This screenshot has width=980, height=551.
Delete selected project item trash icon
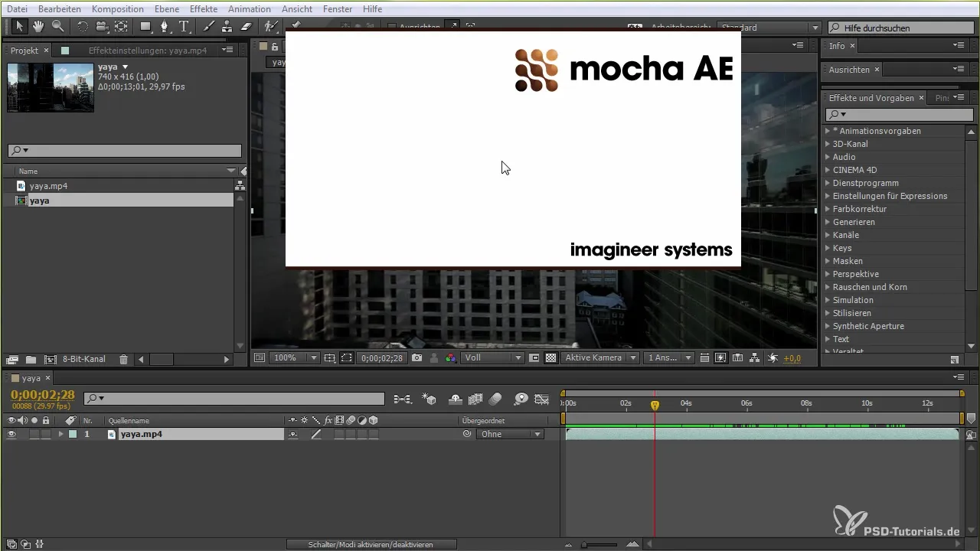[123, 359]
